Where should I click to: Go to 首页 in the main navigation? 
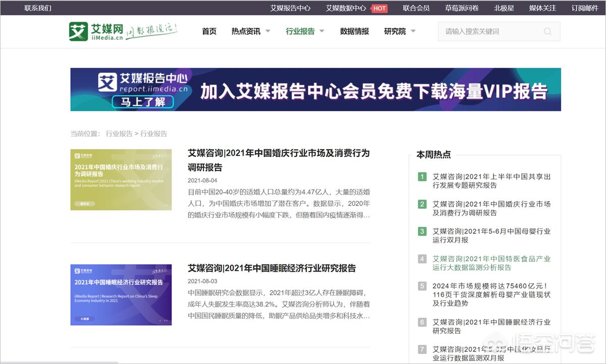(x=209, y=31)
